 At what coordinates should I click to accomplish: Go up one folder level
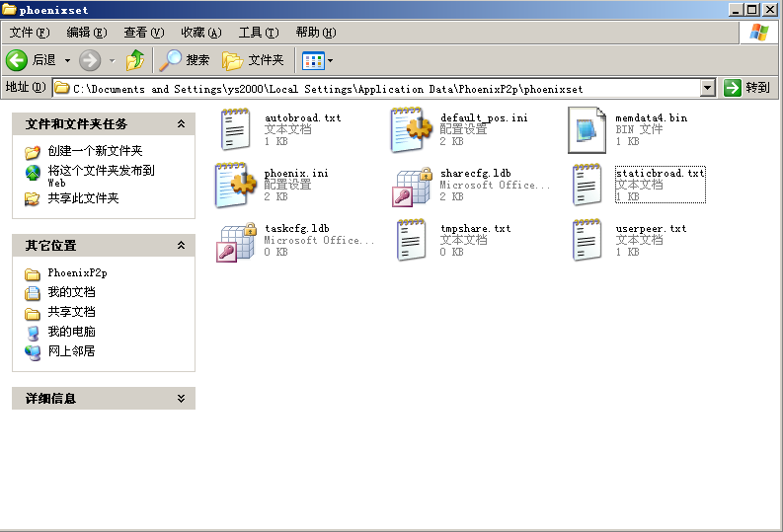(135, 60)
